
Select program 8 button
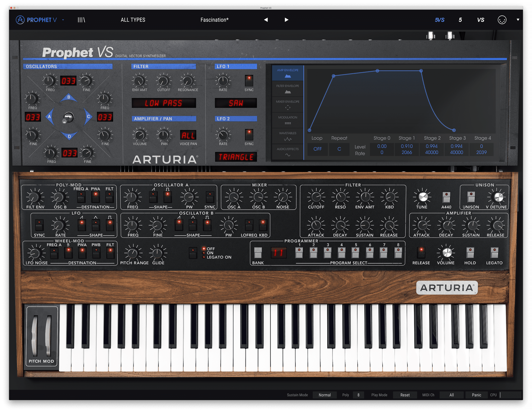(x=398, y=253)
